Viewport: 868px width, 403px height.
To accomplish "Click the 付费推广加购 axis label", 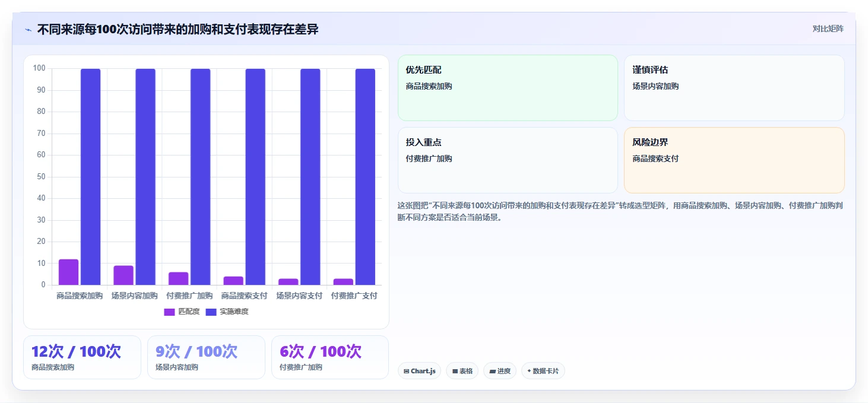I will [189, 296].
